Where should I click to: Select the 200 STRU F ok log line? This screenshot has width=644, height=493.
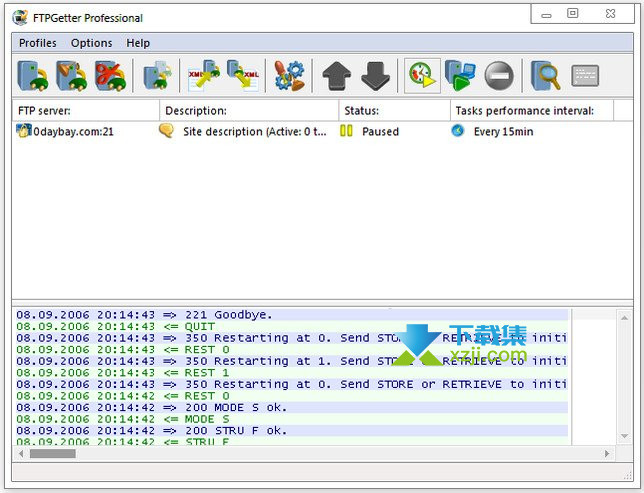292,430
